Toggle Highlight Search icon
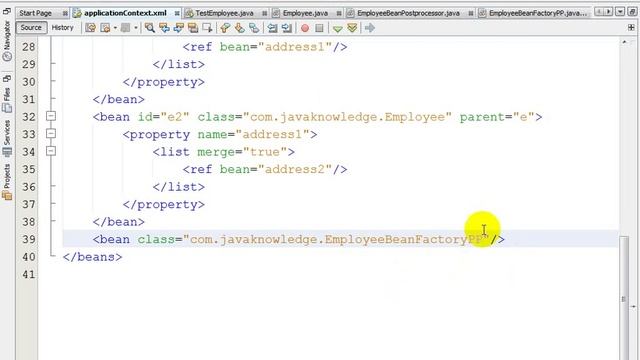The image size is (640, 360). coord(193,28)
